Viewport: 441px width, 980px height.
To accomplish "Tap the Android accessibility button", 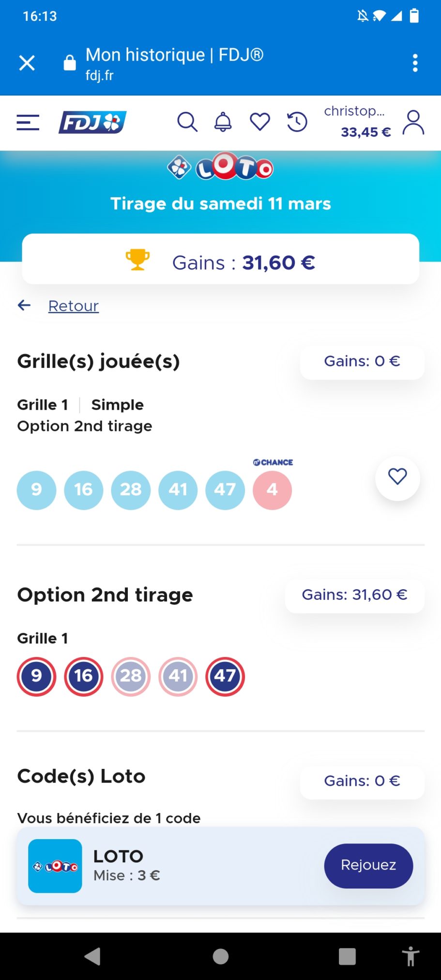I will (x=411, y=956).
